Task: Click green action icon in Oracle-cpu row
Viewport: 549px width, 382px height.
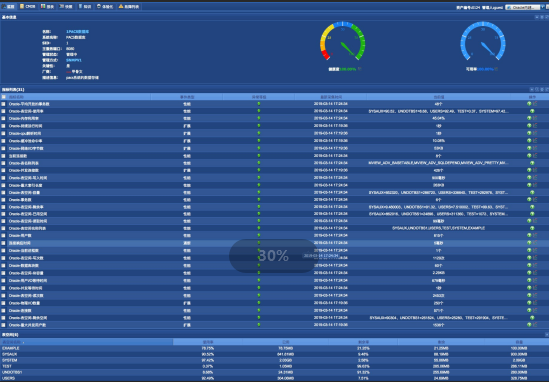Action: tap(529, 133)
